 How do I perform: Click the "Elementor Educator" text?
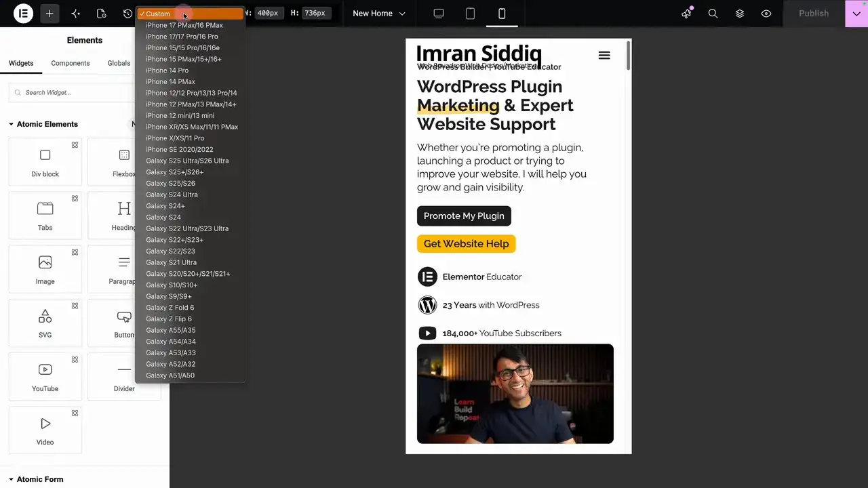[x=482, y=277]
